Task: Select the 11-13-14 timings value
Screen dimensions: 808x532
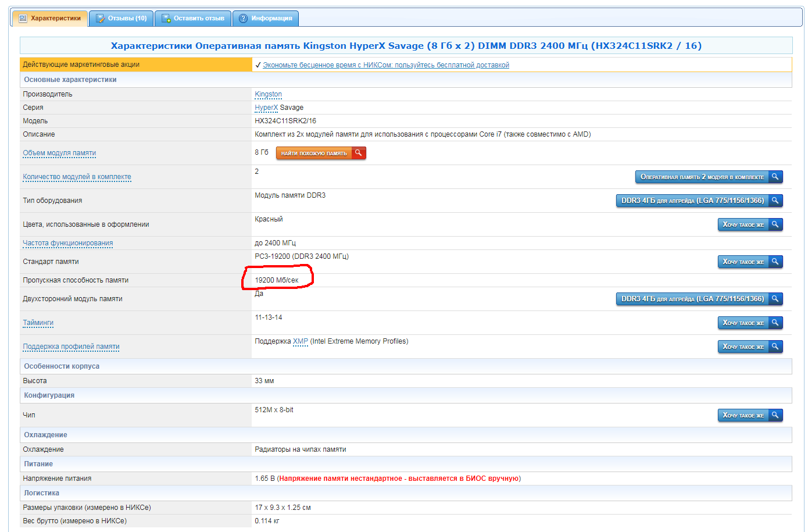Action: (x=269, y=317)
